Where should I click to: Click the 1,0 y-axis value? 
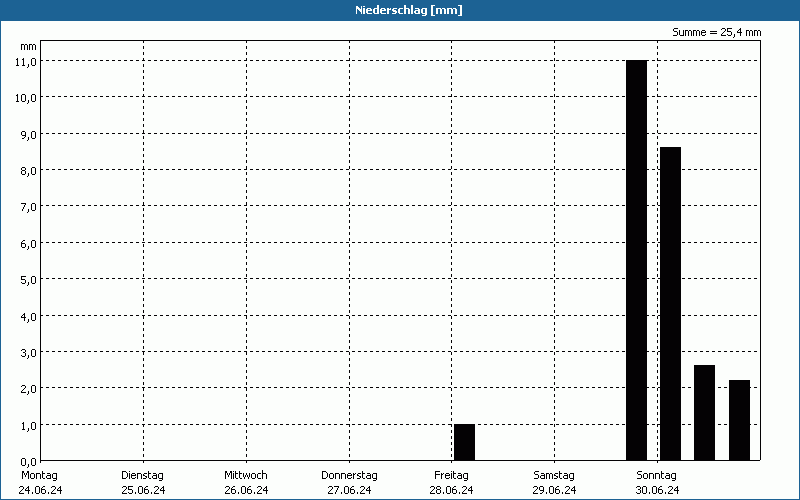pyautogui.click(x=29, y=426)
